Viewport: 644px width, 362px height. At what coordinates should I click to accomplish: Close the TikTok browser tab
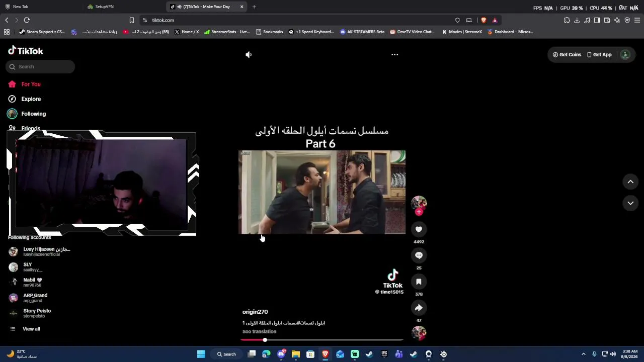point(242,7)
